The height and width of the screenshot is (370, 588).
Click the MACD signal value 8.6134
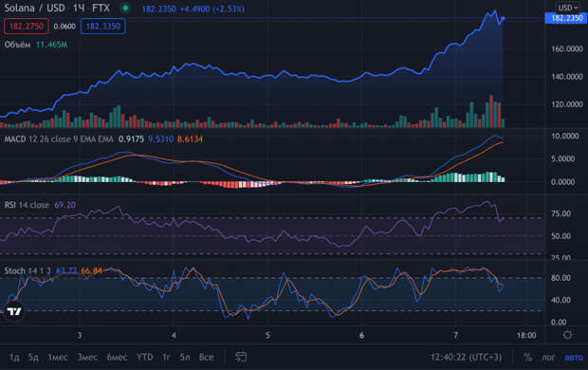[190, 139]
